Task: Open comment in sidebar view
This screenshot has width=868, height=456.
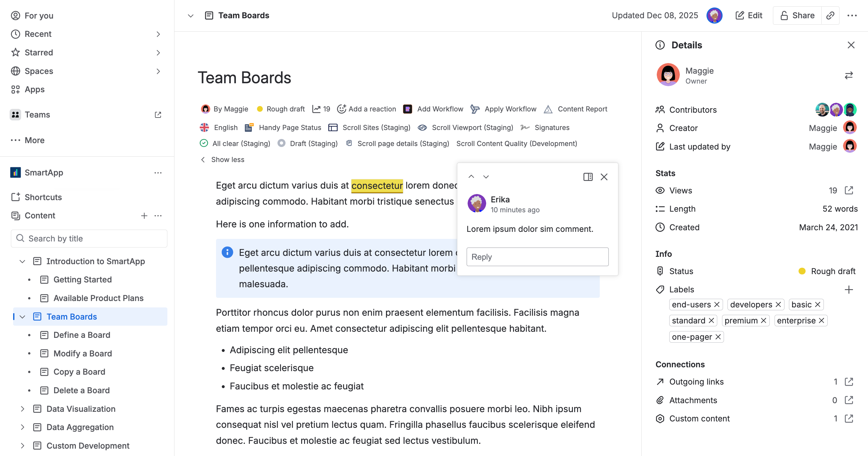Action: point(588,176)
